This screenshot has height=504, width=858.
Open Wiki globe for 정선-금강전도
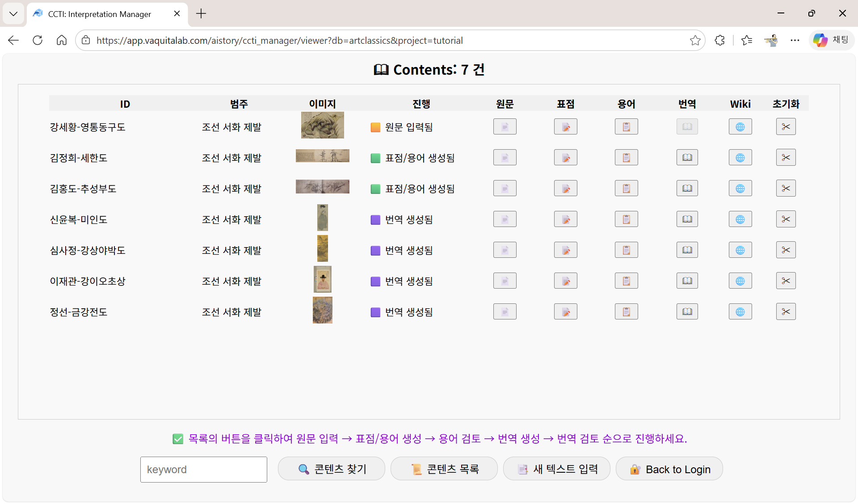pos(740,312)
